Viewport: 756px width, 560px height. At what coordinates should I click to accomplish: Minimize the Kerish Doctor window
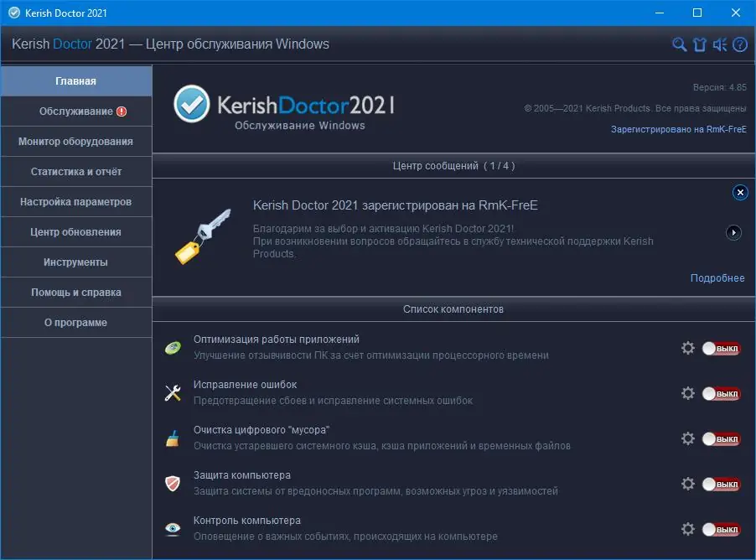point(660,13)
